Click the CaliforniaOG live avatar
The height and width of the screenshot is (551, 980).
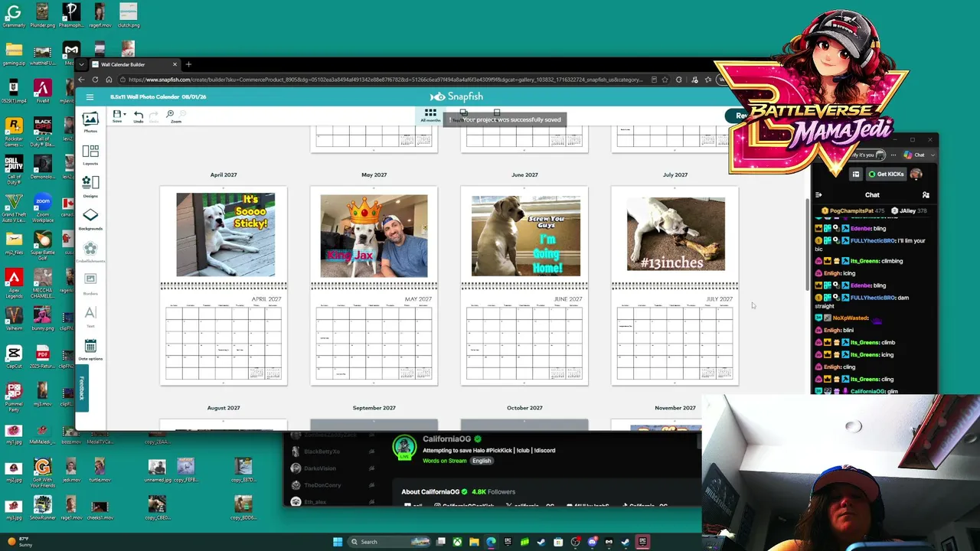[x=404, y=447]
